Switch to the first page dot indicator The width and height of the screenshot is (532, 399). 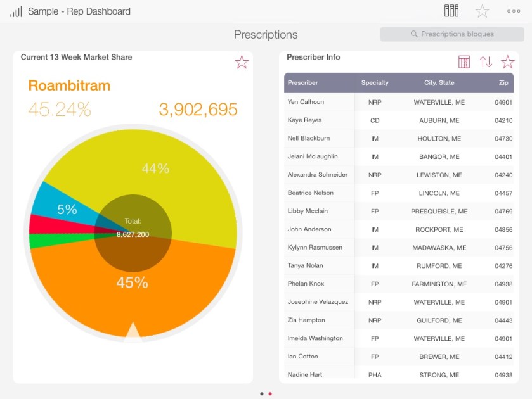point(262,393)
